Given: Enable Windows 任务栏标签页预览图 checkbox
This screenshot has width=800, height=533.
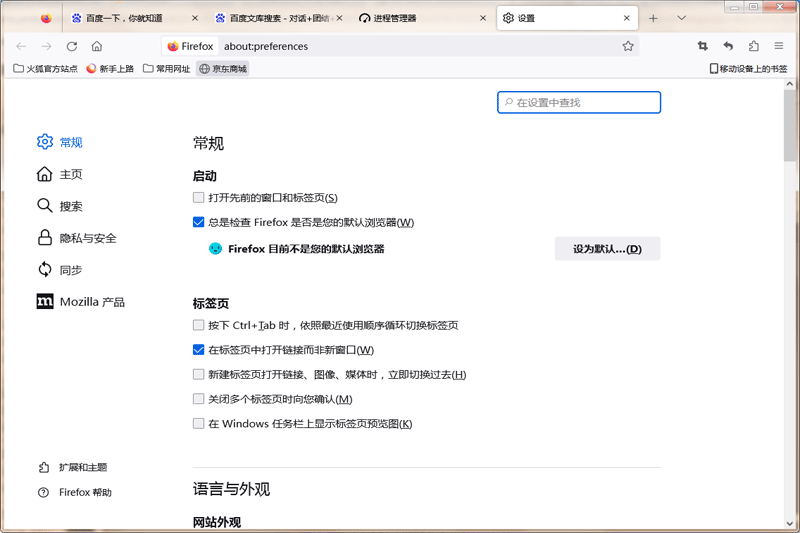Looking at the screenshot, I should click(x=198, y=423).
